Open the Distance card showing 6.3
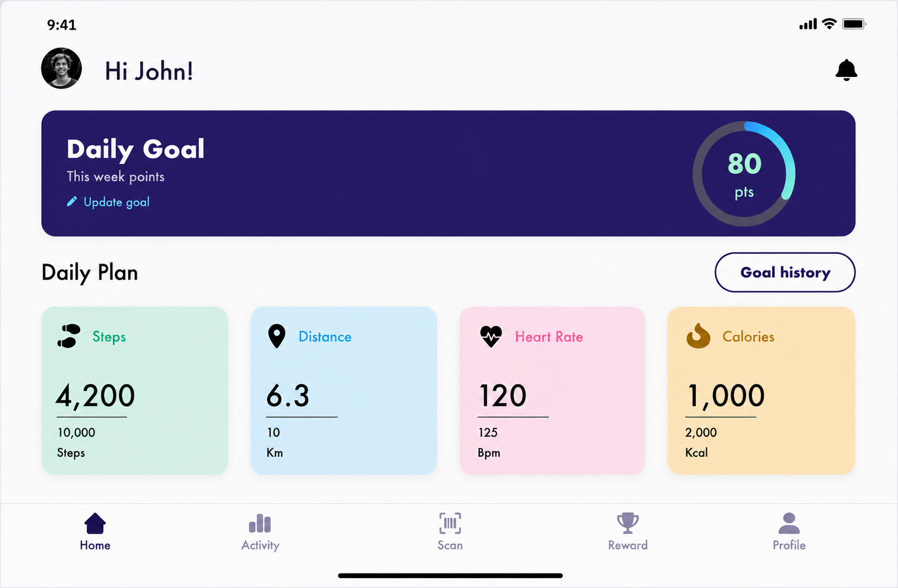The width and height of the screenshot is (898, 588). (x=344, y=390)
